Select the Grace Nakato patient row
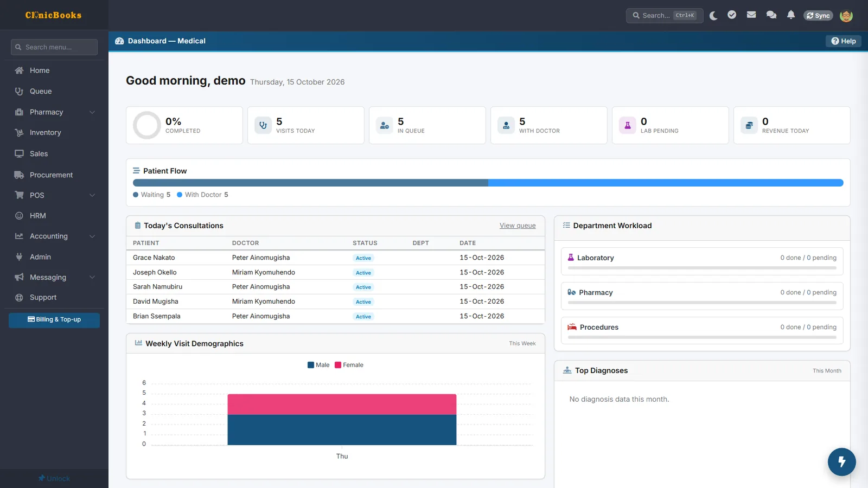 pos(335,258)
